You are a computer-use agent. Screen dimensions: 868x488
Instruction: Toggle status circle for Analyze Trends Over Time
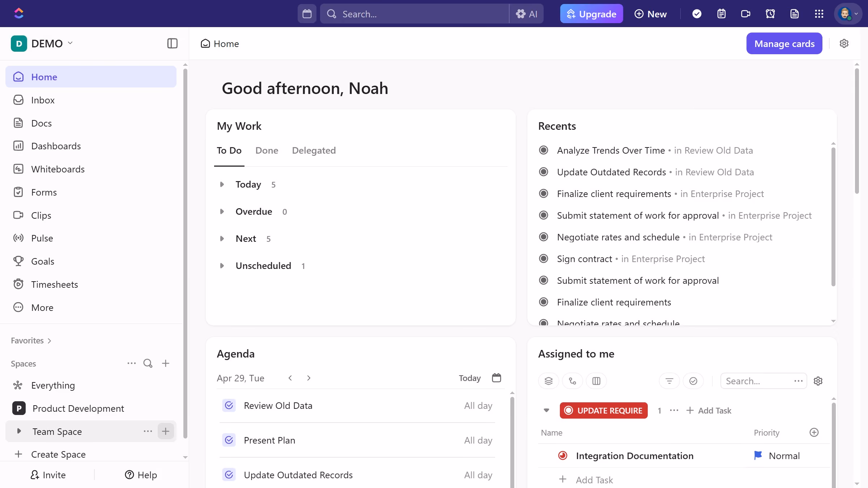[x=544, y=150]
